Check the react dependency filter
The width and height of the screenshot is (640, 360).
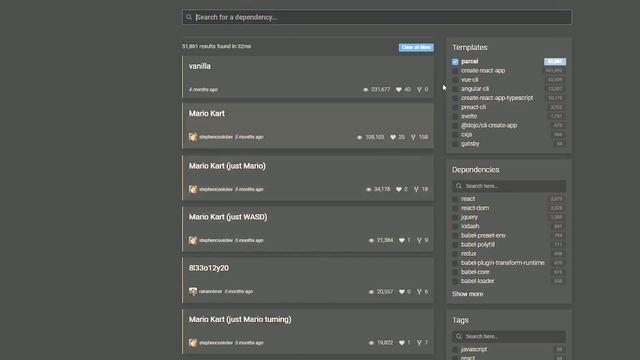(x=455, y=199)
